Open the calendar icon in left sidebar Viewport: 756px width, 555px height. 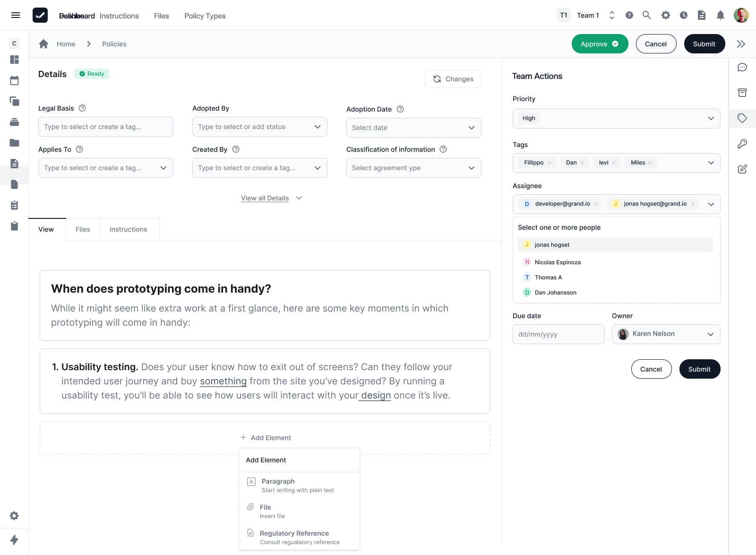pos(14,80)
